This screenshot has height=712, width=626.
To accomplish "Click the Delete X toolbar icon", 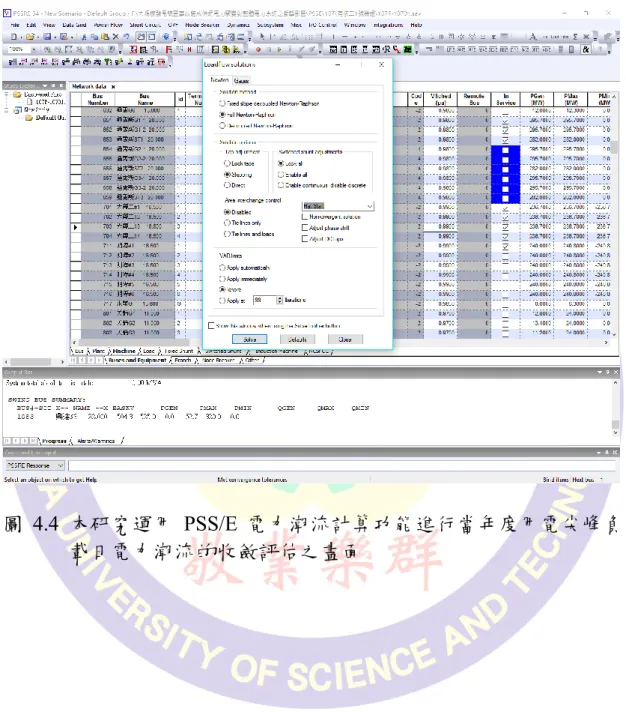I will (x=115, y=37).
